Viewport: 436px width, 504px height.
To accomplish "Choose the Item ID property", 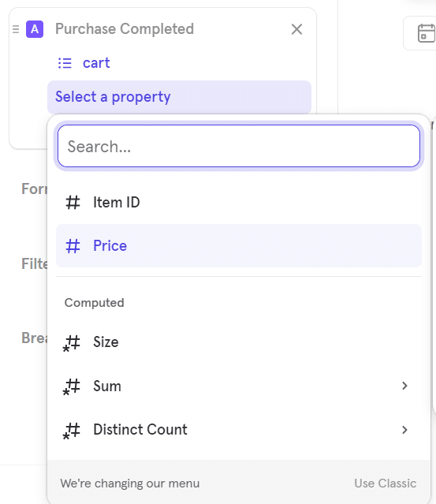I will [239, 203].
